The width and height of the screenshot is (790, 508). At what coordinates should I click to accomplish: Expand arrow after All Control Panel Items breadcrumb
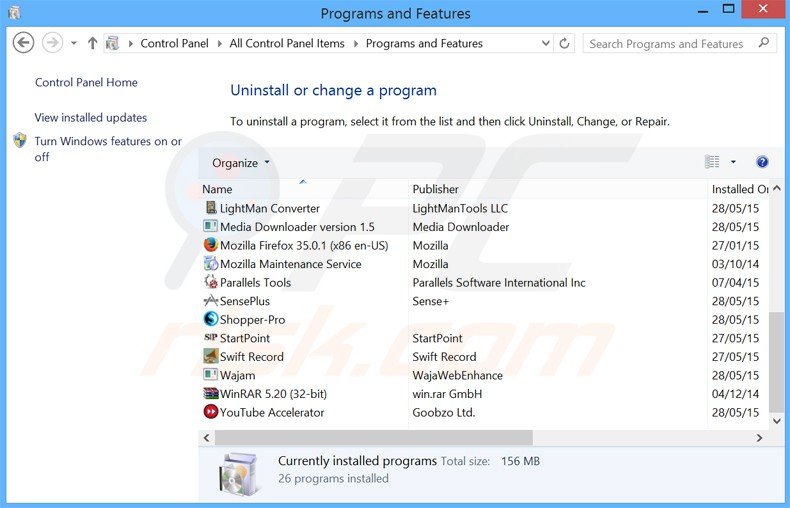pos(356,43)
